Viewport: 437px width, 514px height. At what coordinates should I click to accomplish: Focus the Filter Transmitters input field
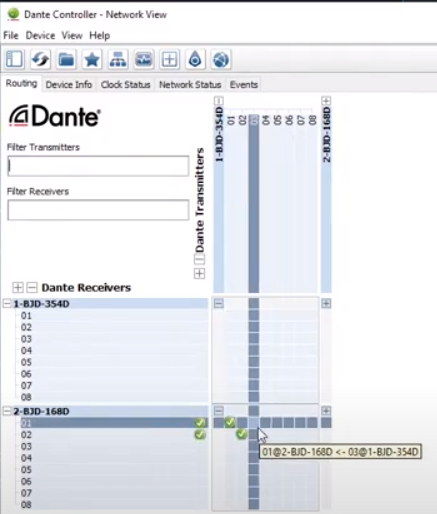(x=98, y=166)
